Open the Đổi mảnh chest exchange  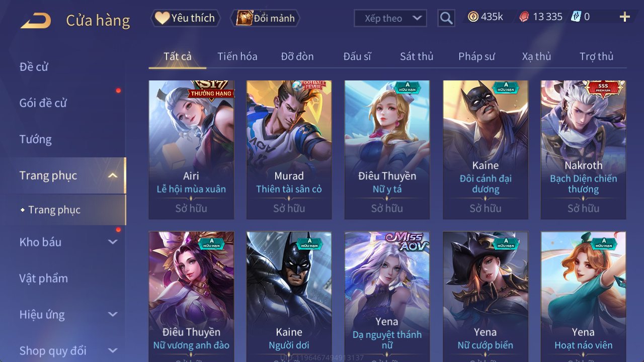coord(265,18)
